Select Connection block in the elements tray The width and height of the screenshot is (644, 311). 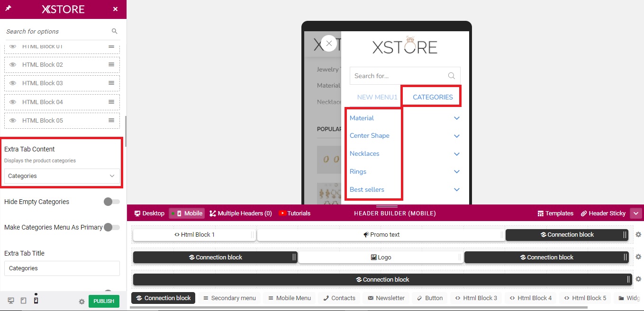tap(163, 298)
